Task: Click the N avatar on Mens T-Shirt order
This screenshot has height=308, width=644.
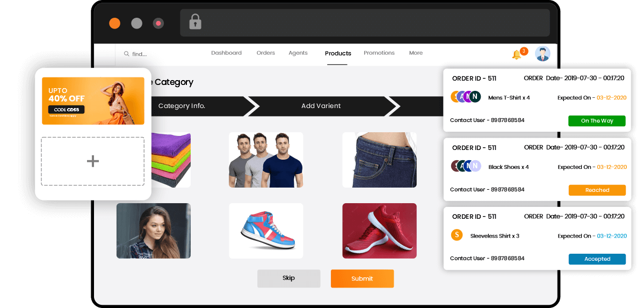Action: pyautogui.click(x=475, y=97)
